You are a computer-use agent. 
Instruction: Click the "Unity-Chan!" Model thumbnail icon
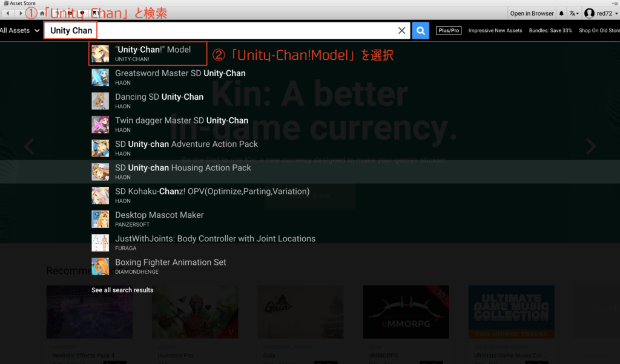click(101, 54)
